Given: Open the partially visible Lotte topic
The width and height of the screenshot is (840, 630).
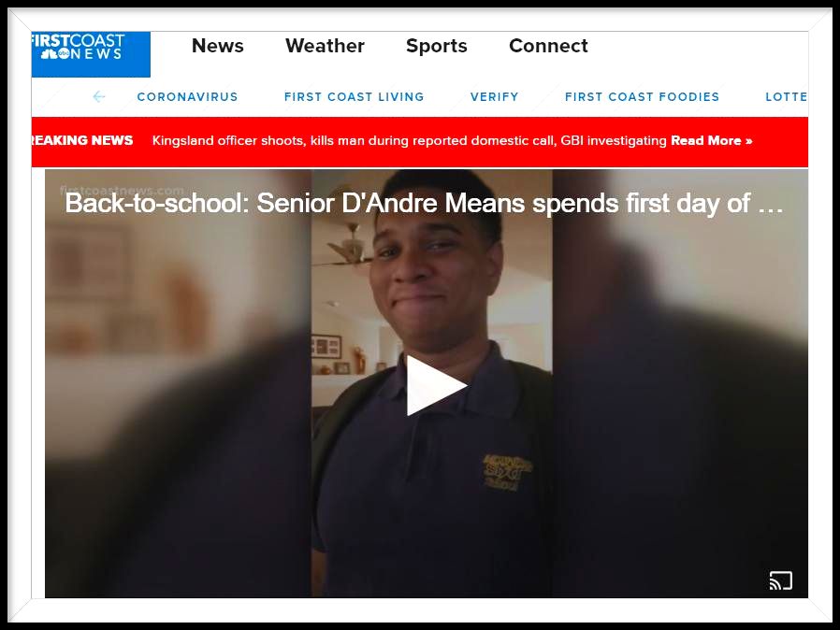Looking at the screenshot, I should click(786, 97).
